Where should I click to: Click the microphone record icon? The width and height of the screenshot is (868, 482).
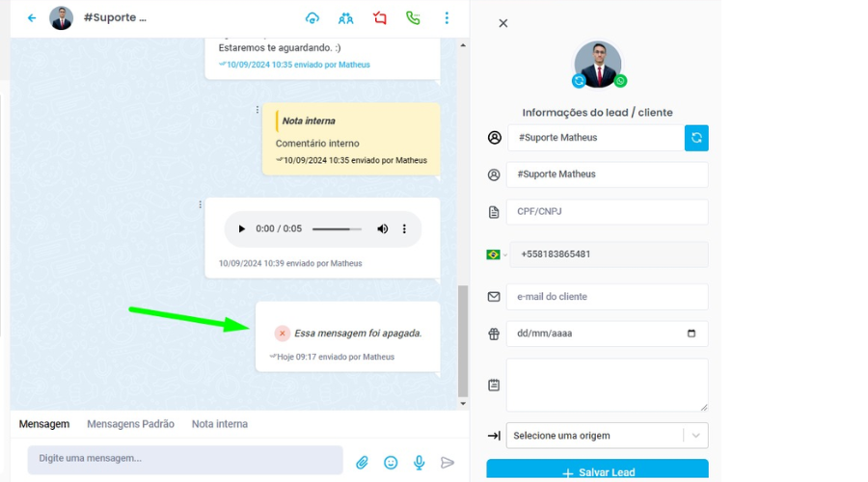(420, 463)
